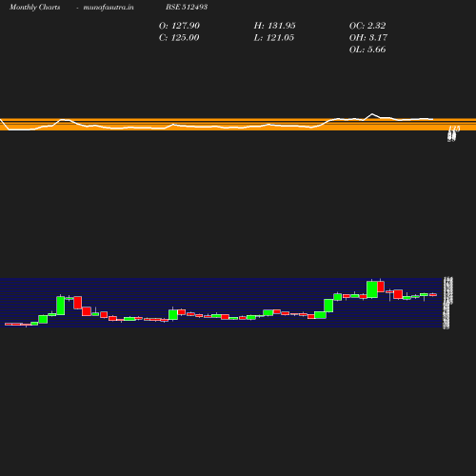Viewport: 476px width, 476px height.
Task: Click the 'Monthly Charts' title text
Action: (x=34, y=8)
